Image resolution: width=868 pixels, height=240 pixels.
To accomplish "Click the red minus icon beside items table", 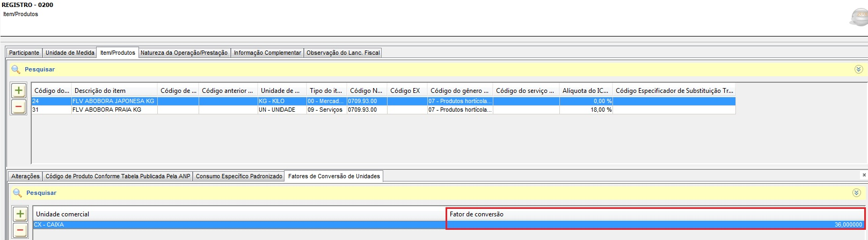I will pos(18,107).
